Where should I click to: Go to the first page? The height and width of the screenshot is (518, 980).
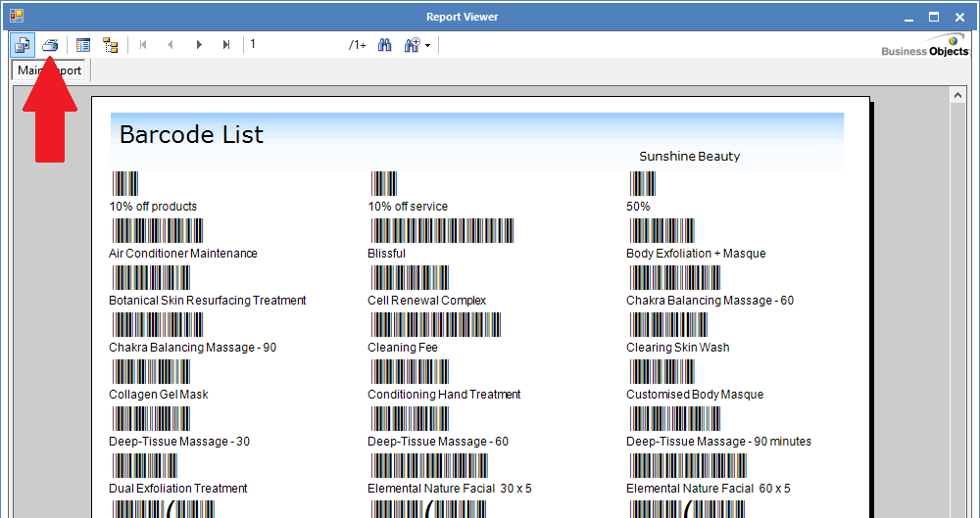(144, 45)
